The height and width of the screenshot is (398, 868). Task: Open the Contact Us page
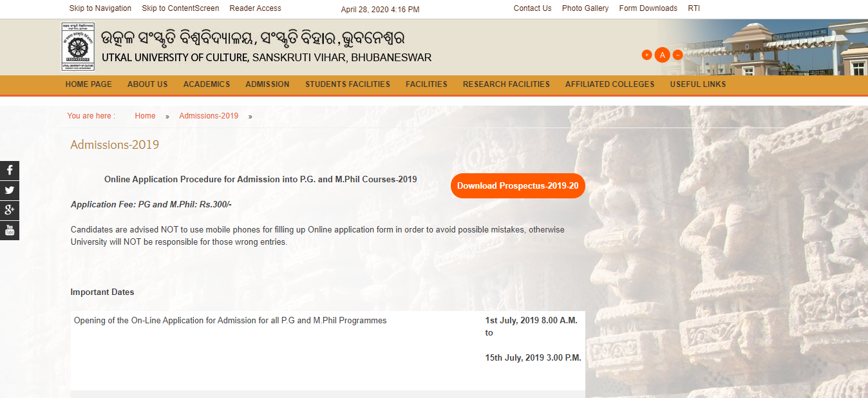point(532,8)
